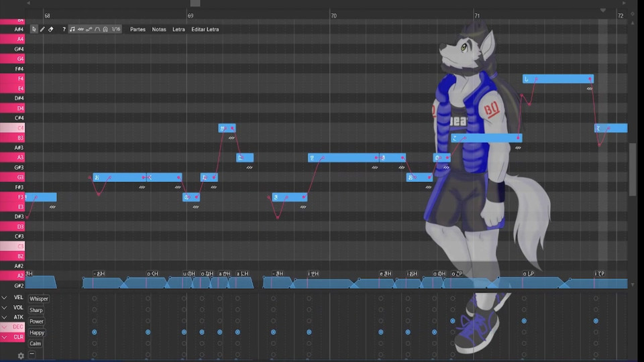Open the 1/16 quantize dropdown
Image resolution: width=644 pixels, height=362 pixels.
[x=116, y=29]
